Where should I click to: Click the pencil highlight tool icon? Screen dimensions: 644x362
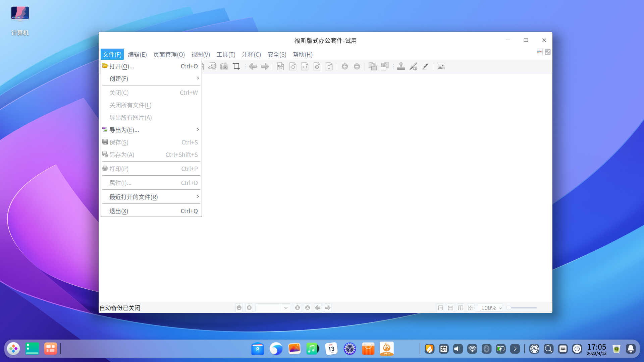425,66
